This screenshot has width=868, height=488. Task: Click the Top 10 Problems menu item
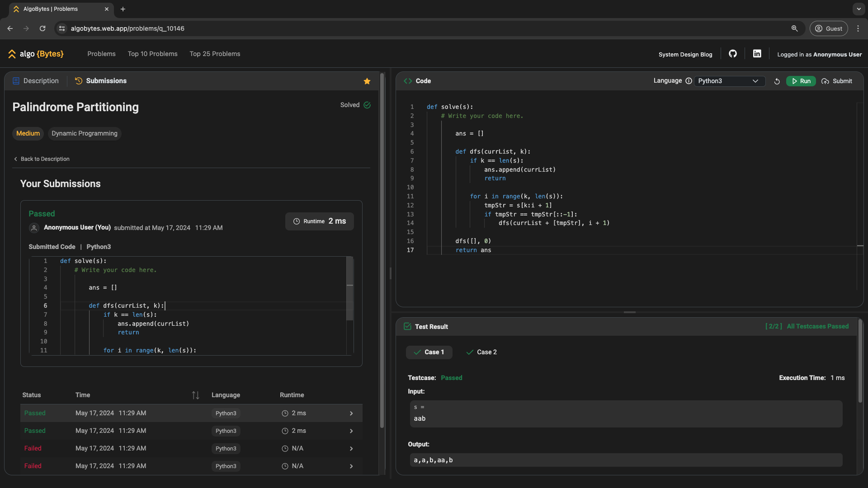[153, 54]
